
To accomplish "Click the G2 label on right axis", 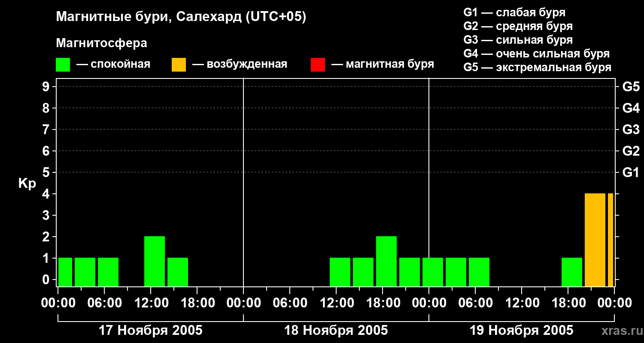I will (631, 151).
